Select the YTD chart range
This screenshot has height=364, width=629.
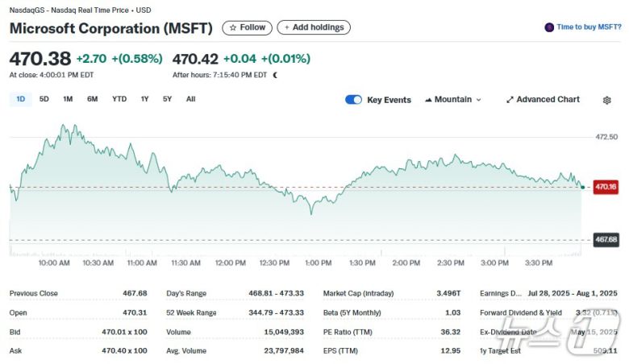tap(119, 99)
